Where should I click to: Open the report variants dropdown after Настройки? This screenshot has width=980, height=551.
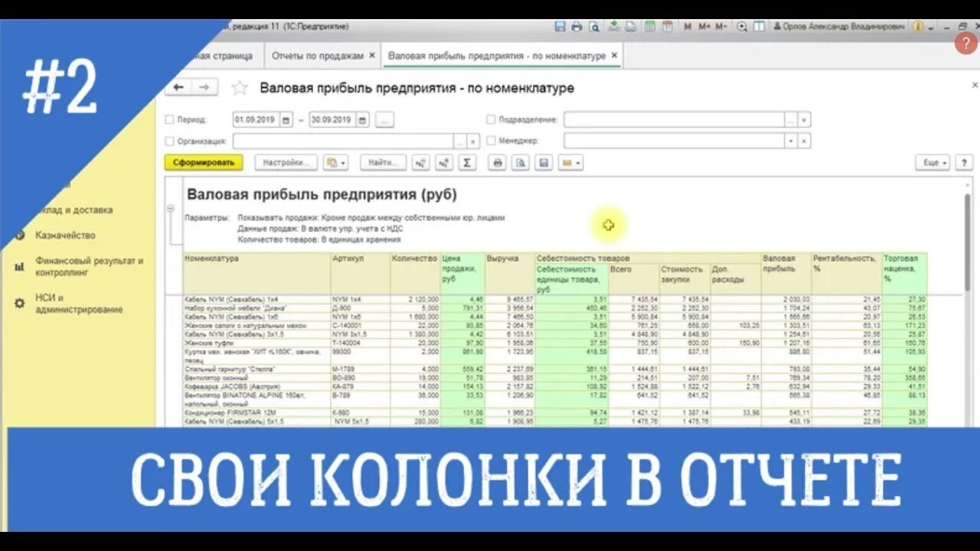[x=335, y=162]
